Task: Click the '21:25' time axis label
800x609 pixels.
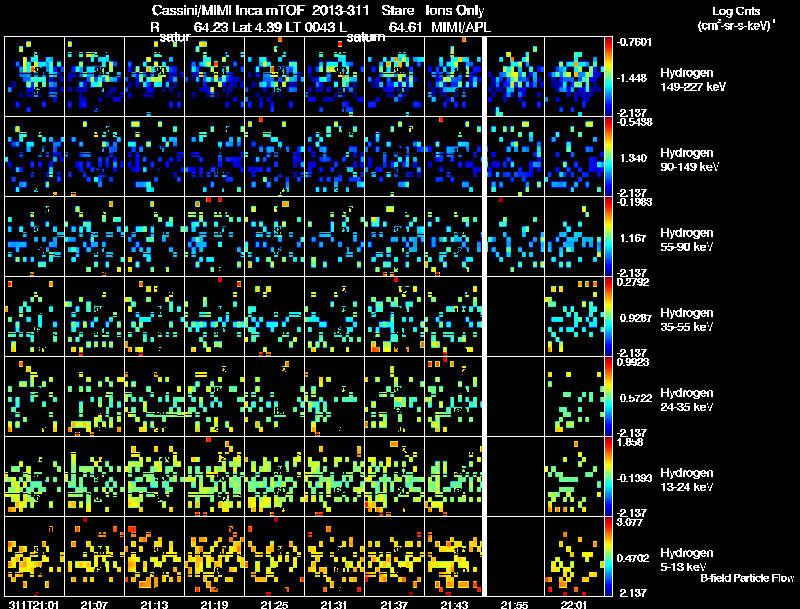Action: (x=274, y=604)
